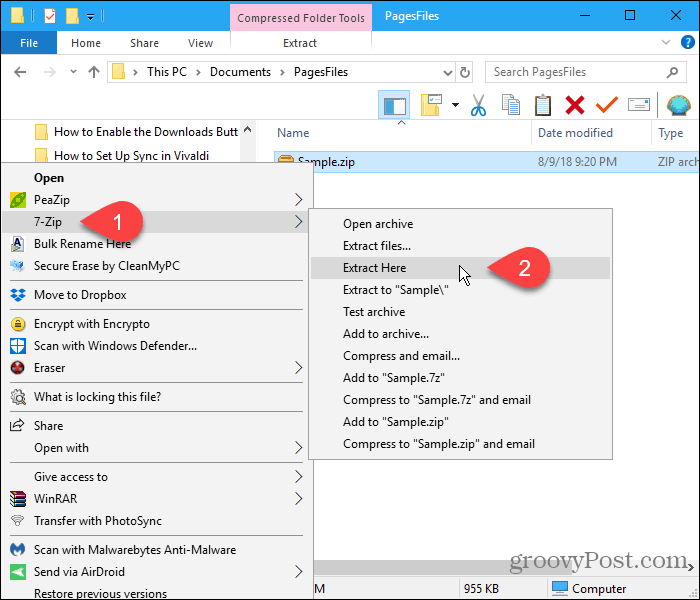
Task: Click the Malwarebytes icon
Action: tap(17, 550)
